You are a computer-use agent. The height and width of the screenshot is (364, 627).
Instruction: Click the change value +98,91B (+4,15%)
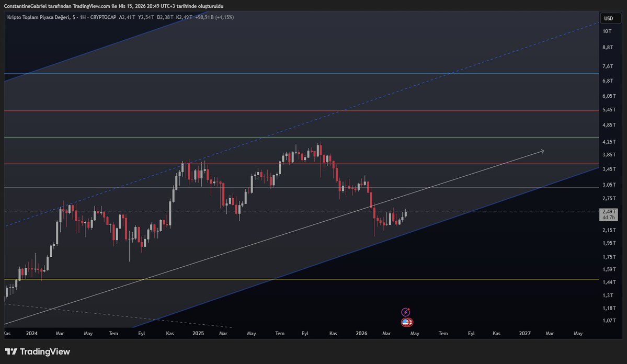(x=214, y=17)
